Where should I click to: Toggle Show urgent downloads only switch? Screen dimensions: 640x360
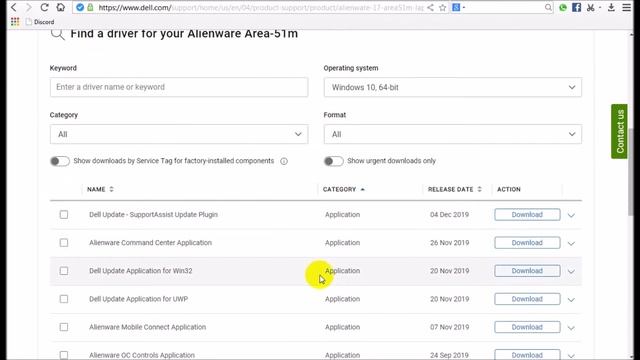coord(333,161)
